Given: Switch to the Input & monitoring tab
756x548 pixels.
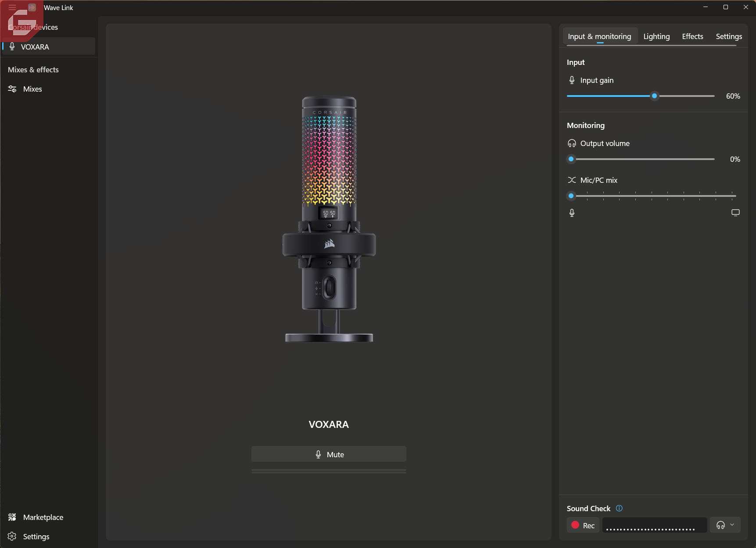Looking at the screenshot, I should point(599,36).
